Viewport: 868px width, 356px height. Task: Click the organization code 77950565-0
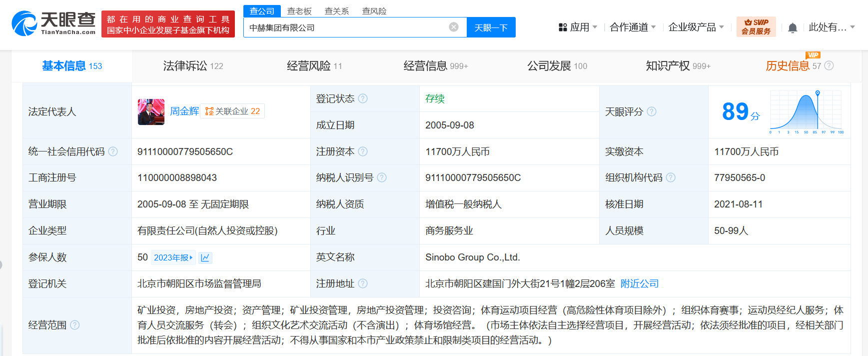coord(740,177)
